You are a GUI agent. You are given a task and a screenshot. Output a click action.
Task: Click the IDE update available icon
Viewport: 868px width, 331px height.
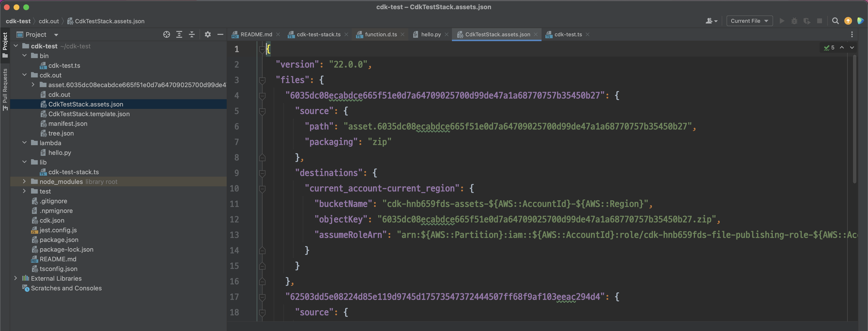(848, 21)
